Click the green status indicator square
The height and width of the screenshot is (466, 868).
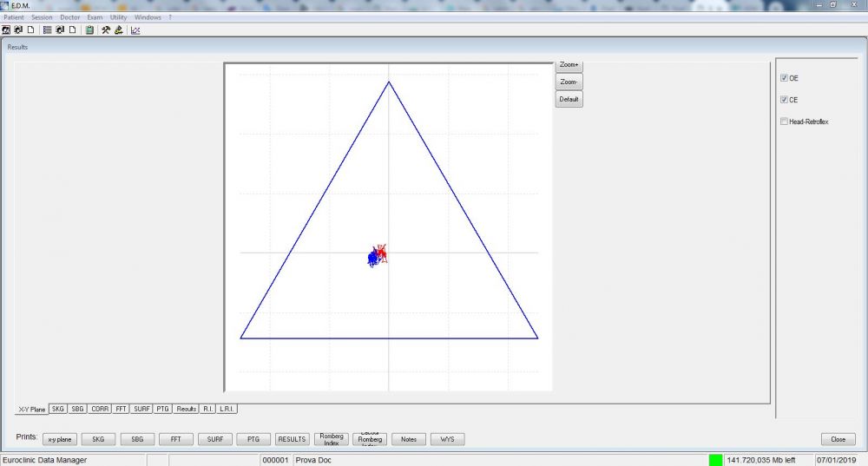pyautogui.click(x=715, y=460)
